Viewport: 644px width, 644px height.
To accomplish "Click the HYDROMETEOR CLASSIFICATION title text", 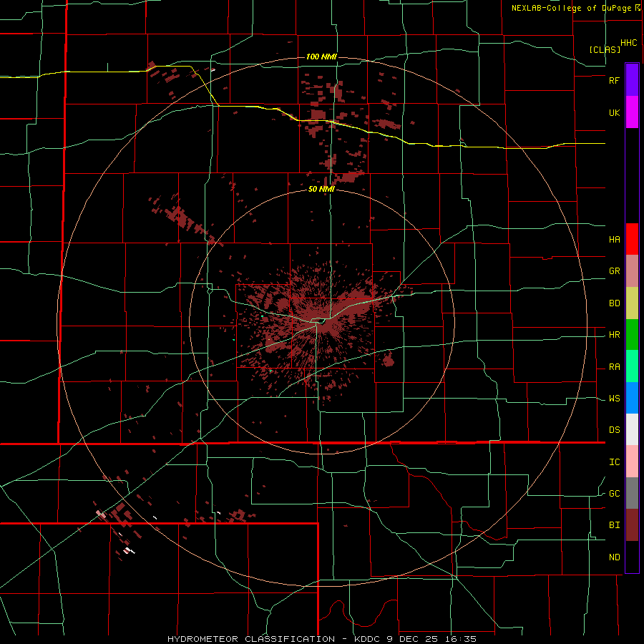I will [251, 639].
